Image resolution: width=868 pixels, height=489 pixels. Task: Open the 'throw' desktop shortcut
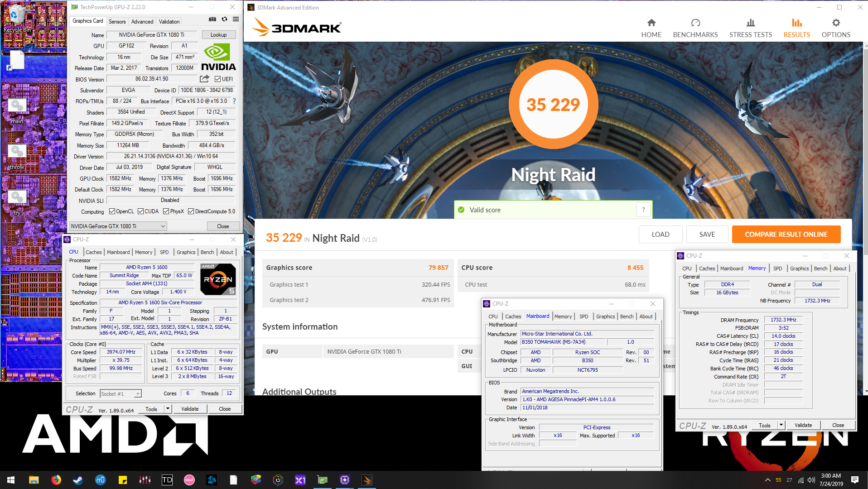17,156
